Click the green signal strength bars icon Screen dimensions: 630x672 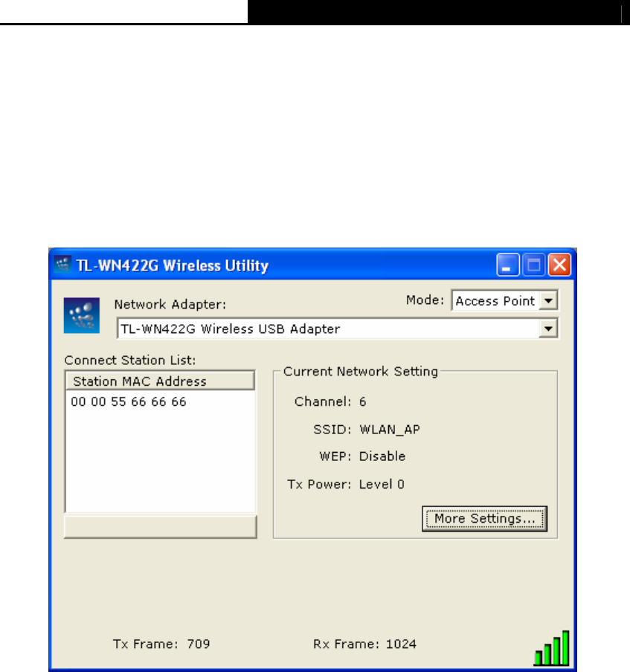(551, 647)
